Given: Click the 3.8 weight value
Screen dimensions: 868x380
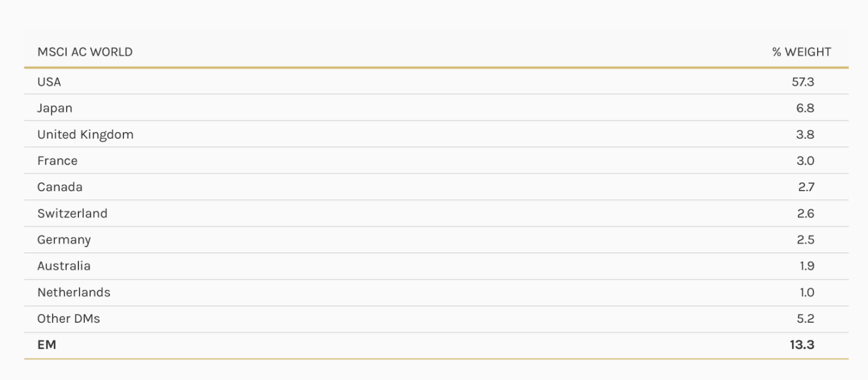Looking at the screenshot, I should pyautogui.click(x=805, y=134).
